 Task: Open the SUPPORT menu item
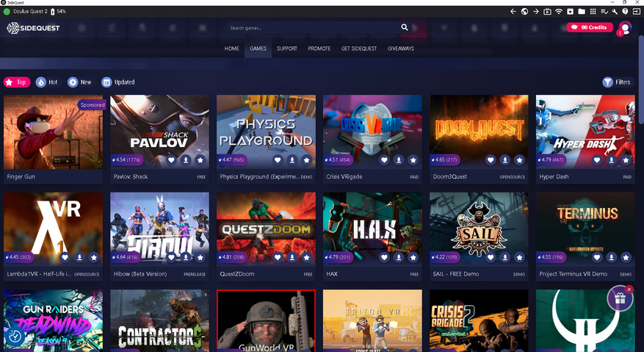[286, 49]
